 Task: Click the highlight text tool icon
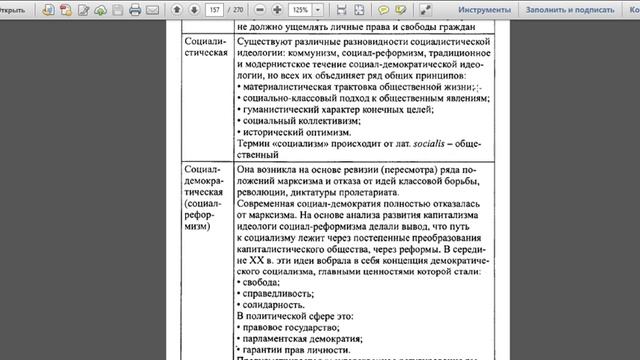401,10
